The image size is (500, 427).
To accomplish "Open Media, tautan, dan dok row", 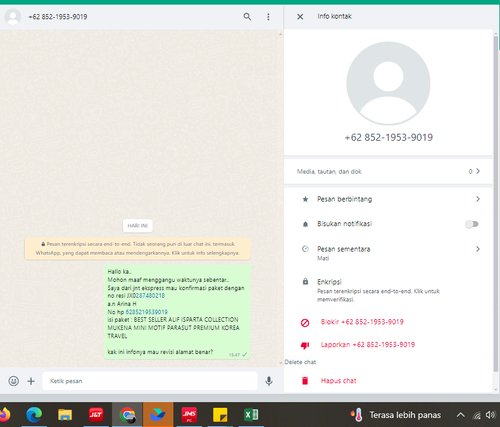I will tap(388, 171).
